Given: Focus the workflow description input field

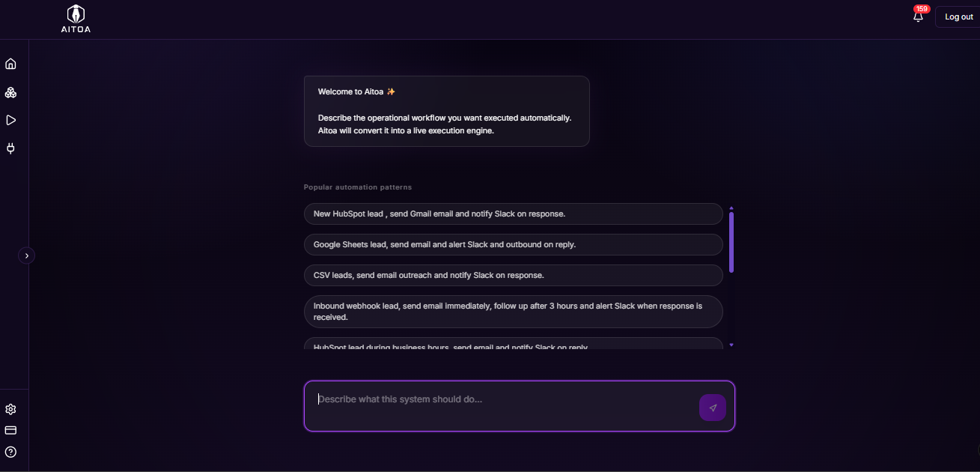Looking at the screenshot, I should pos(502,406).
